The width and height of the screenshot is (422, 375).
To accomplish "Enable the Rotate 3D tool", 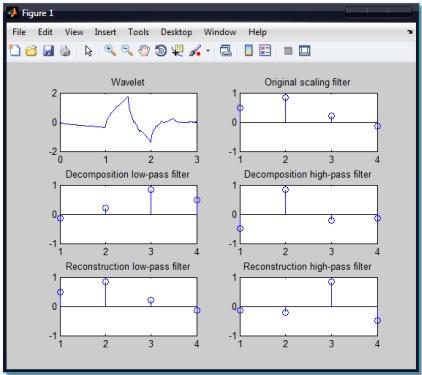I will pos(161,51).
